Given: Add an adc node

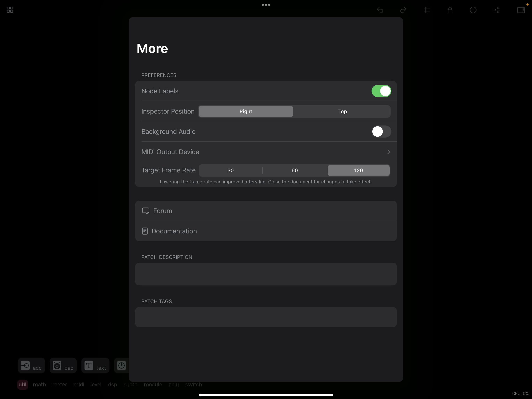Looking at the screenshot, I should [31, 365].
